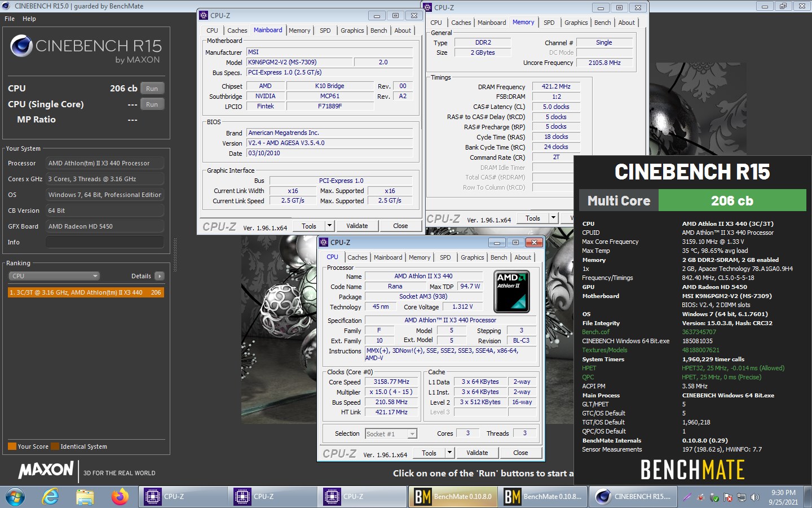
Task: Open the CPU tab in the Memory window
Action: pyautogui.click(x=436, y=23)
